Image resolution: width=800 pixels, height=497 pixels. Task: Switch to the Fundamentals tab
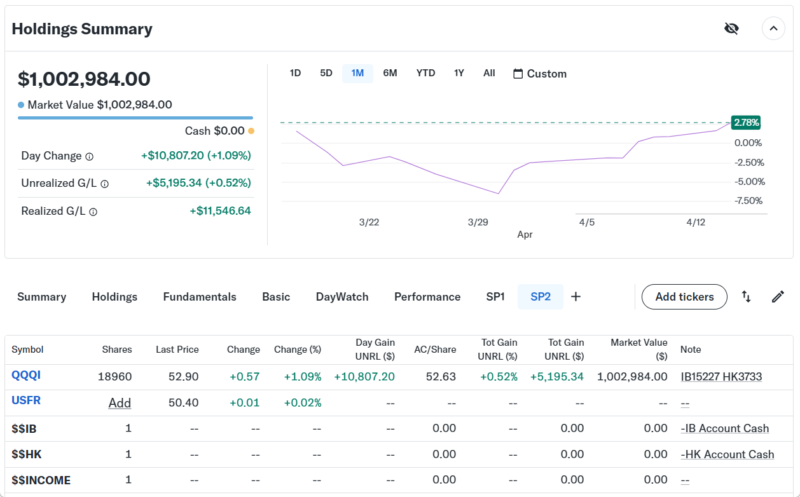(x=200, y=297)
